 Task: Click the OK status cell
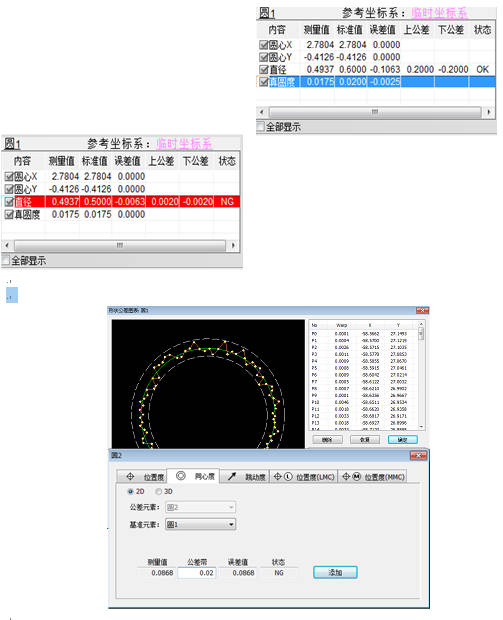[482, 69]
